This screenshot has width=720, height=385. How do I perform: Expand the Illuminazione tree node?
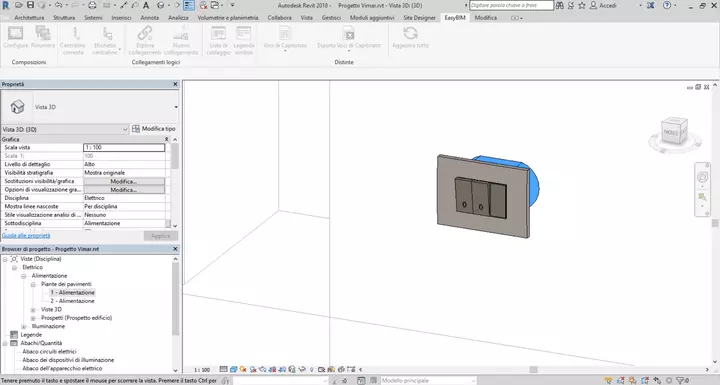[24, 327]
